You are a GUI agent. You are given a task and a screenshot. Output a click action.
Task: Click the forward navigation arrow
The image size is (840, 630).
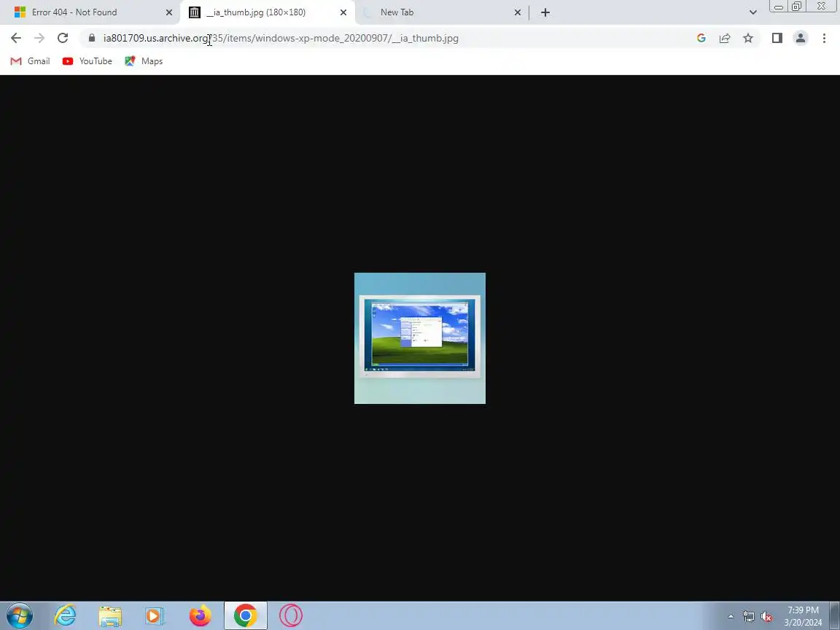39,38
